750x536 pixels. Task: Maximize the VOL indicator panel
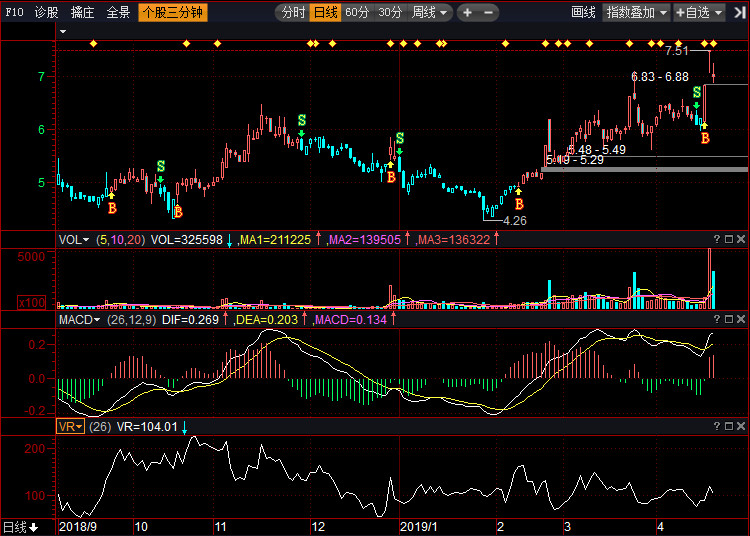[729, 239]
